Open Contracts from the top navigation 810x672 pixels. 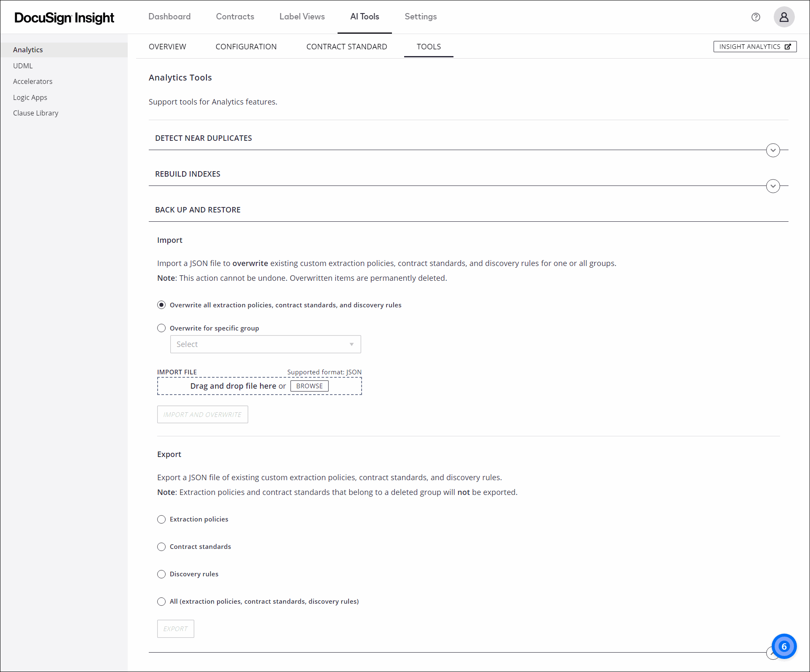click(x=235, y=16)
